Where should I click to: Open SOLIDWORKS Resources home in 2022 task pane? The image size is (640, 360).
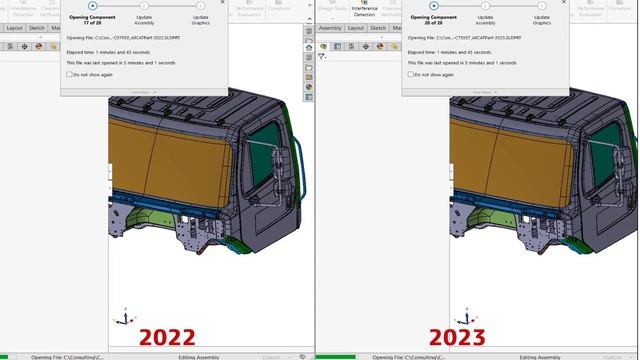(x=309, y=48)
